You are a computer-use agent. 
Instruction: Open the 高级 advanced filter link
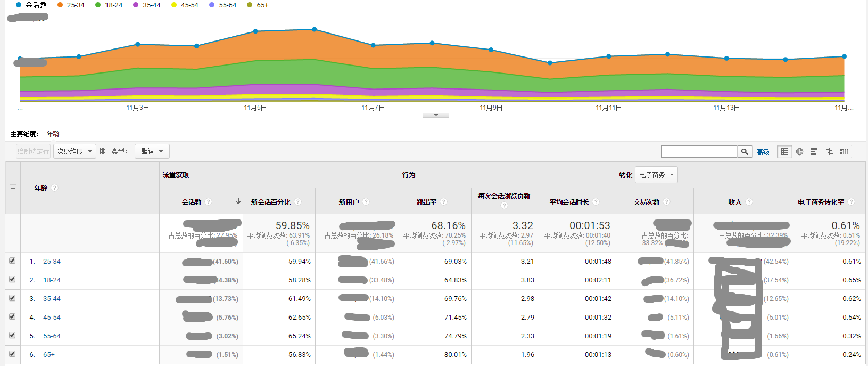click(x=763, y=152)
